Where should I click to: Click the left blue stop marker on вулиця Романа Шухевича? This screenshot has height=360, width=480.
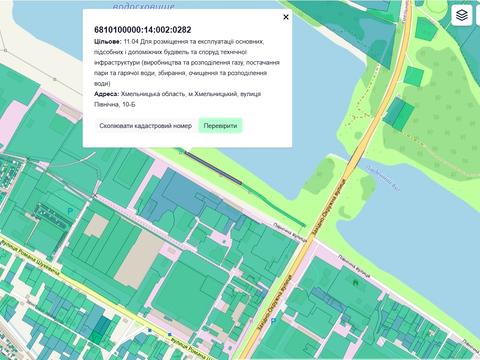(150, 330)
